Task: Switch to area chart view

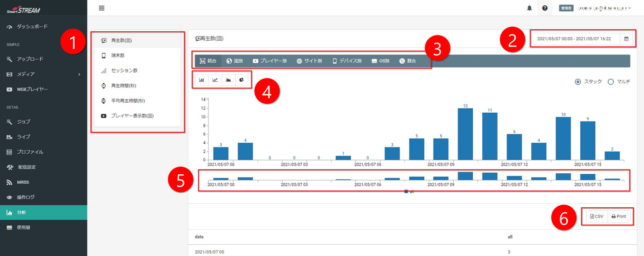Action: click(x=229, y=80)
